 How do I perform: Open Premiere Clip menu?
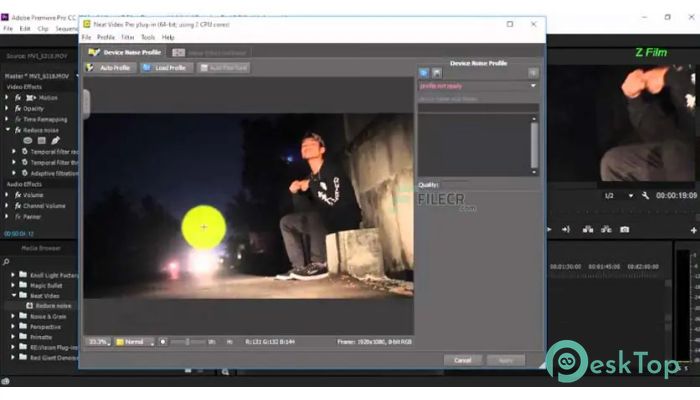[x=43, y=29]
